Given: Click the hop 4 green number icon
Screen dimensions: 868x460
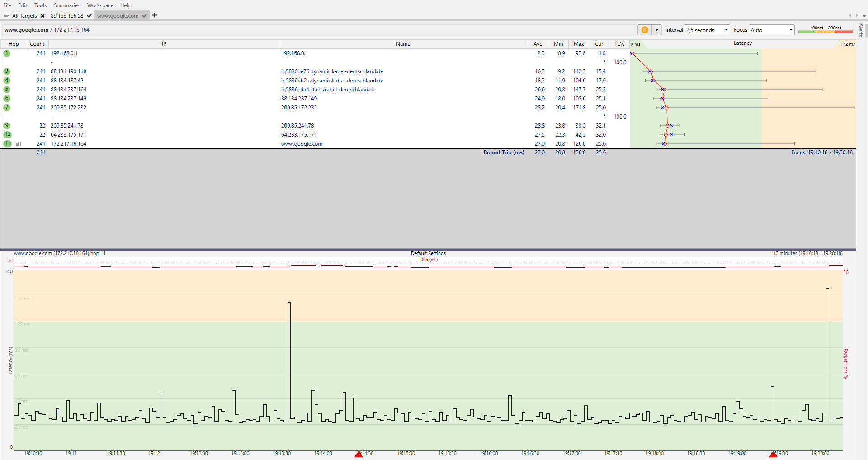Looking at the screenshot, I should tap(7, 81).
